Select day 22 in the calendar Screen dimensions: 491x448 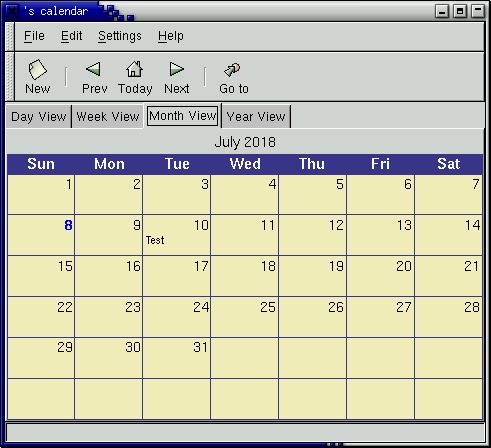41,317
